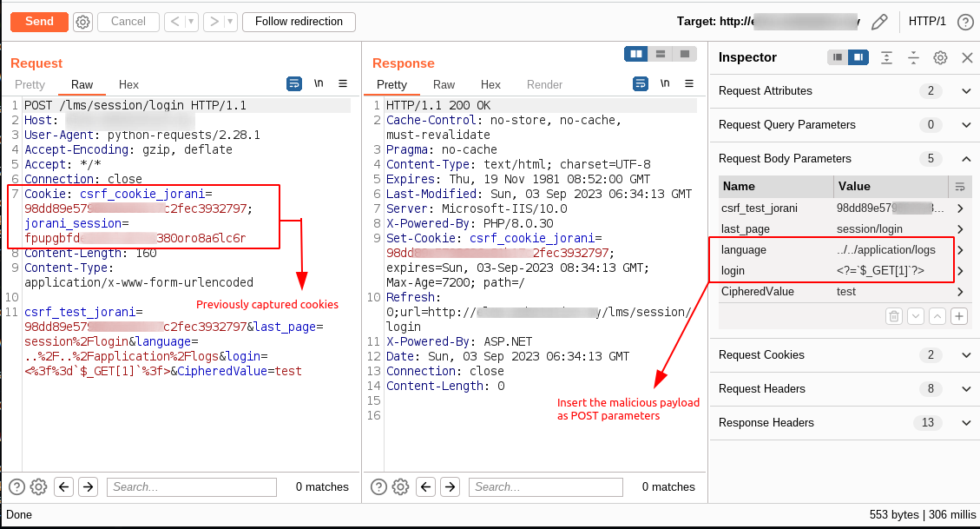Click the orange Send button
This screenshot has width=980, height=529.
(39, 21)
